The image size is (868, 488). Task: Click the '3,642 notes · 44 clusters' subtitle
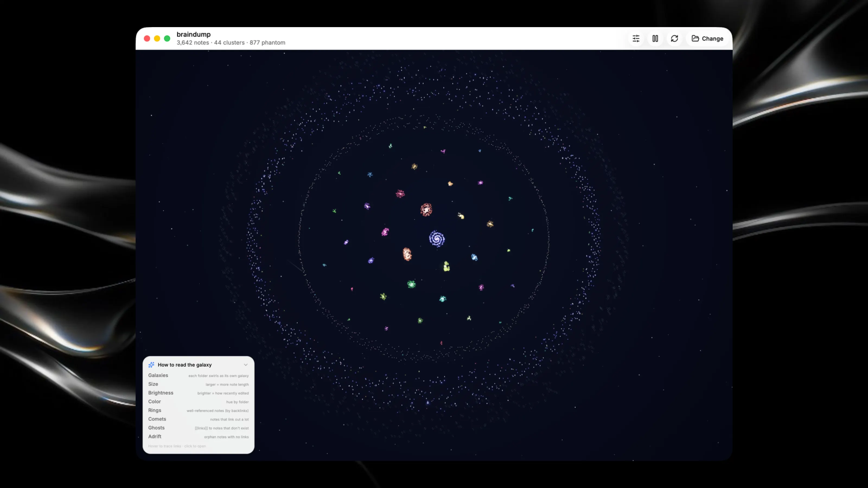click(231, 43)
